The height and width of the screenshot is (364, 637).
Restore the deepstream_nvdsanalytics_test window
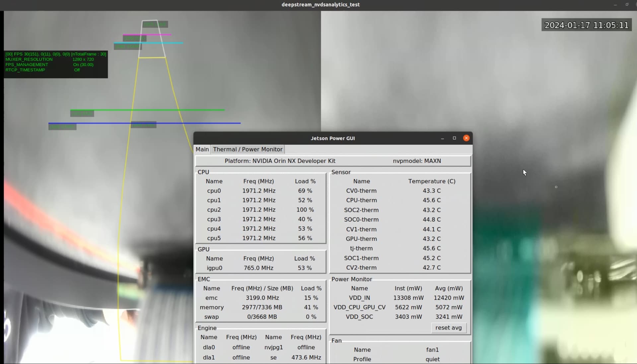click(627, 4)
